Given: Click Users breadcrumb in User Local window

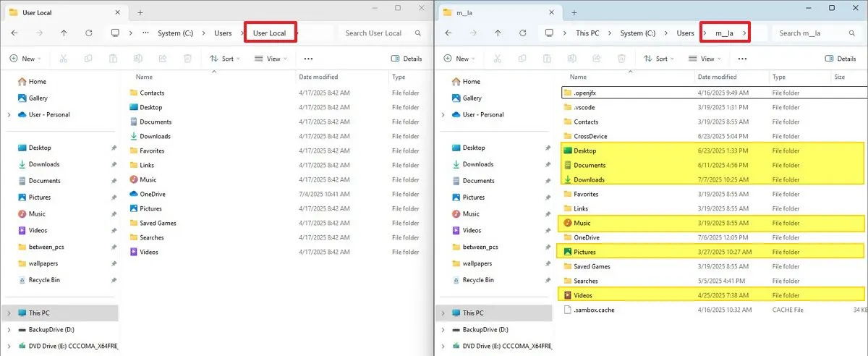Looking at the screenshot, I should tap(223, 33).
